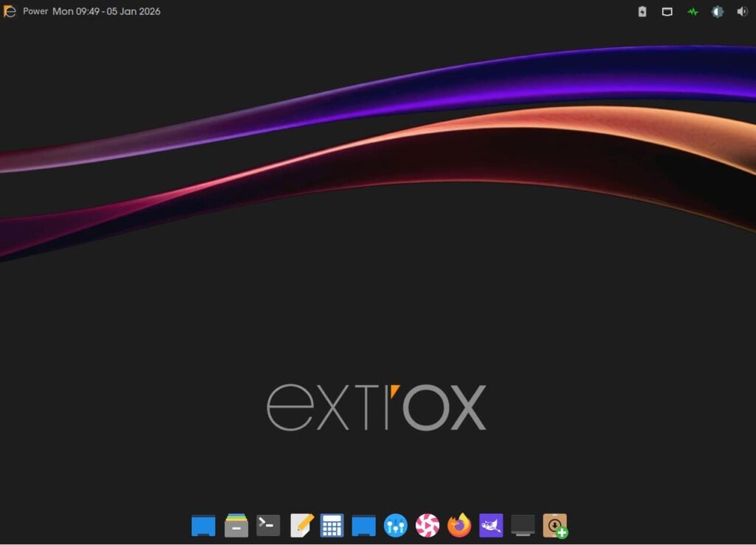The image size is (756, 545).
Task: Launch the package installer app
Action: (x=554, y=525)
